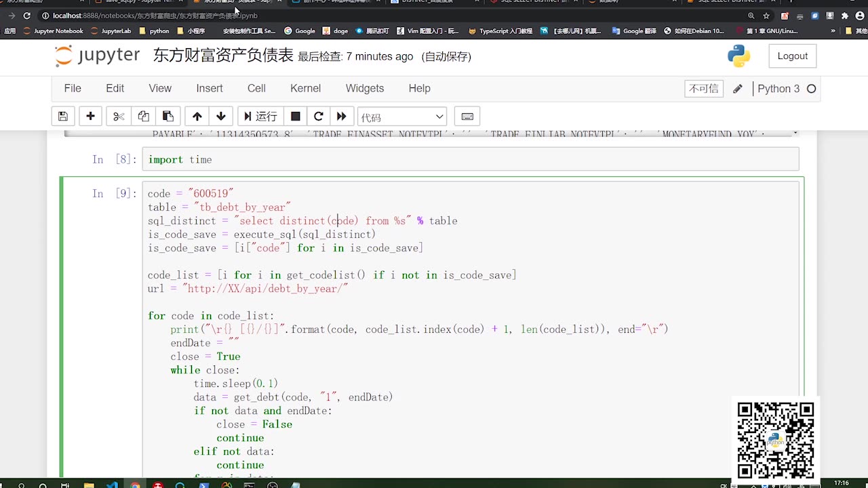
Task: Open the browser extensions puzzle icon
Action: 845,16
